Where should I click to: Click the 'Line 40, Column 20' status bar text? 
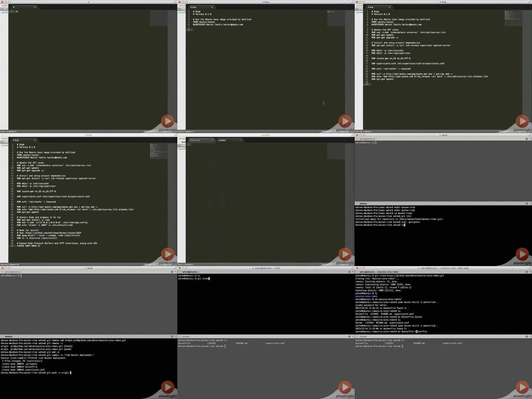pyautogui.click(x=10, y=264)
